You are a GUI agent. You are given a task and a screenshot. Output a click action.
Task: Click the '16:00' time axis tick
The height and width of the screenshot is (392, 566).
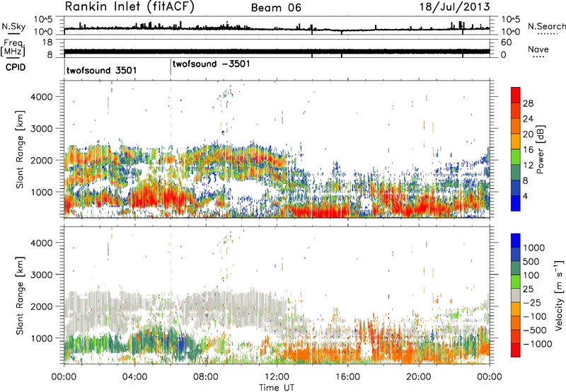347,377
